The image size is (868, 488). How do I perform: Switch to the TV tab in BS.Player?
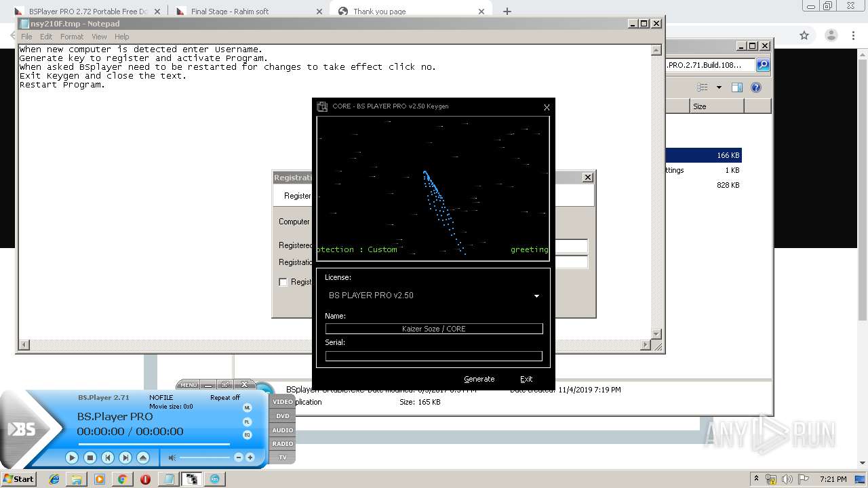tap(283, 457)
